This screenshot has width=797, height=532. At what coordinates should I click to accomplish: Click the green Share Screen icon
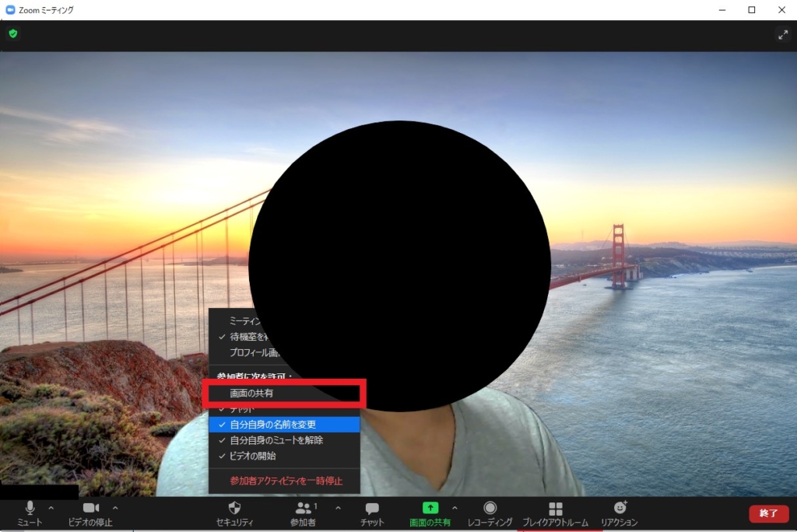[x=430, y=508]
